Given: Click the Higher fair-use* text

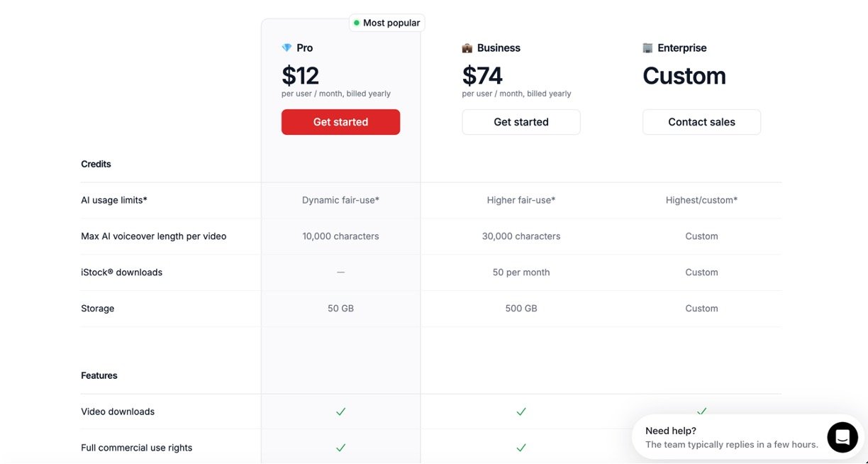Looking at the screenshot, I should (521, 200).
